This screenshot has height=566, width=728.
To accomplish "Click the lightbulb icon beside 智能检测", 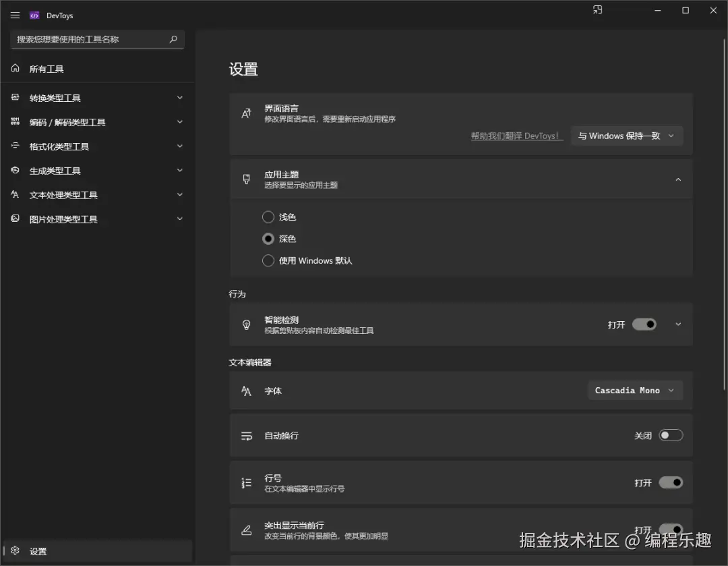I will [246, 324].
